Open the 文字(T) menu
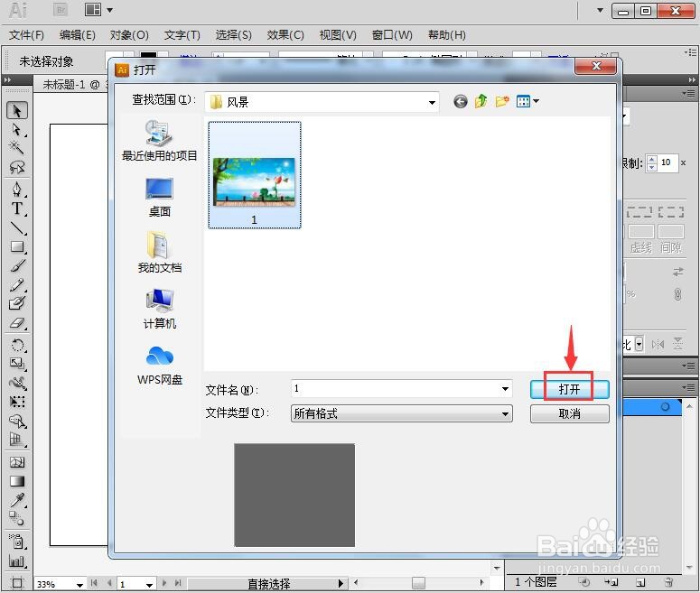700x593 pixels. (182, 35)
